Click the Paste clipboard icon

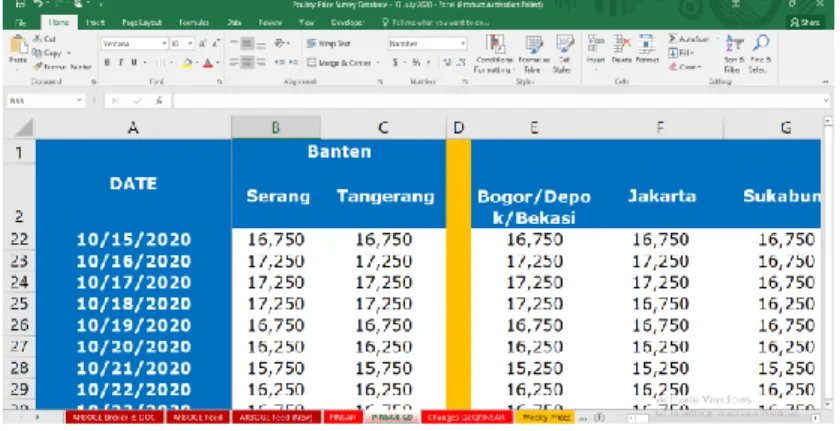click(x=18, y=46)
